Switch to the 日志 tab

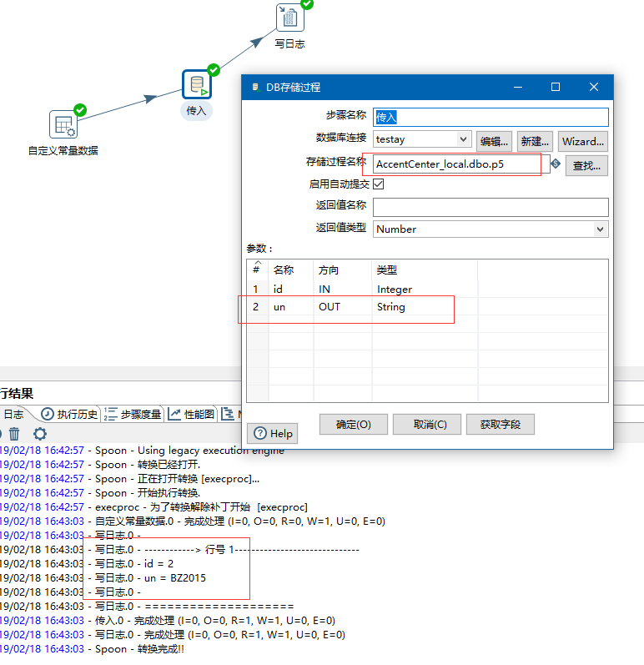coord(13,414)
